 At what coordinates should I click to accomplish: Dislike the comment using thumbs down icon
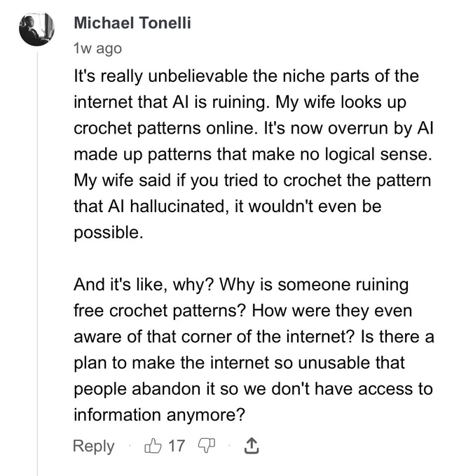tap(207, 446)
